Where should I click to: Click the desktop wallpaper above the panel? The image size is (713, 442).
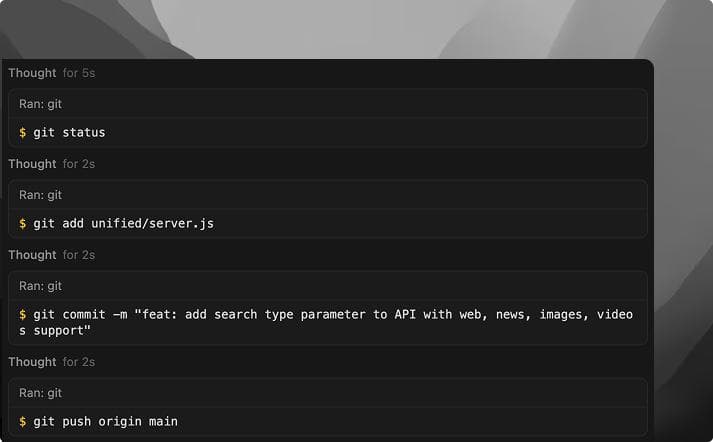pos(400,28)
